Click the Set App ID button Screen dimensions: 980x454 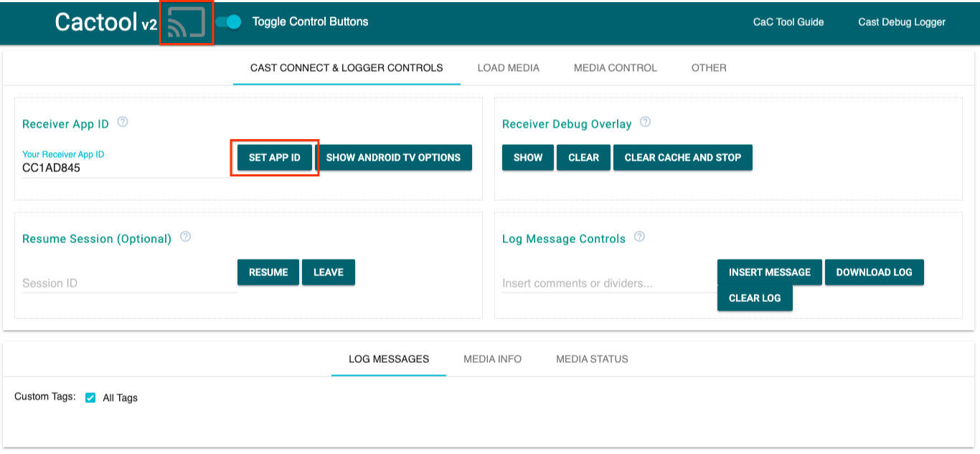point(275,157)
